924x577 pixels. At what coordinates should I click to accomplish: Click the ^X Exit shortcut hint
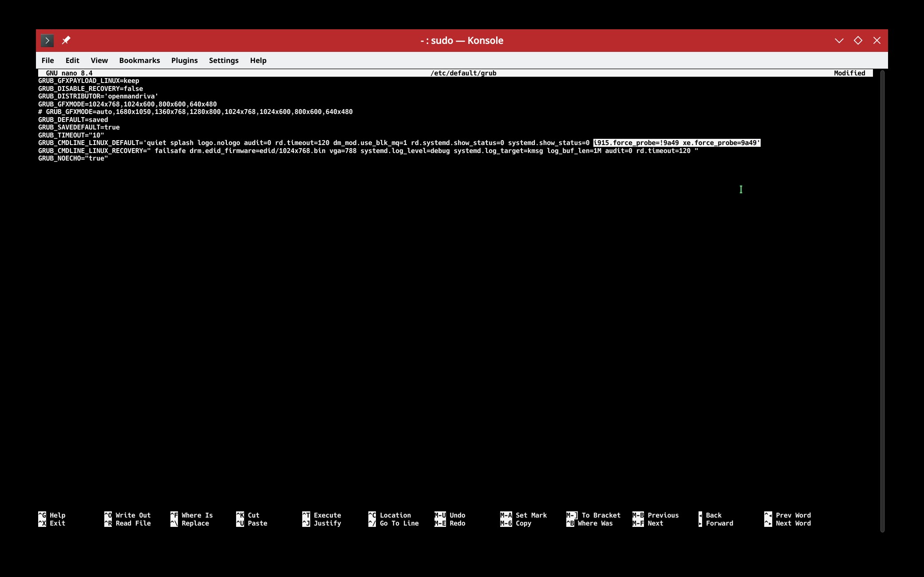pyautogui.click(x=52, y=523)
